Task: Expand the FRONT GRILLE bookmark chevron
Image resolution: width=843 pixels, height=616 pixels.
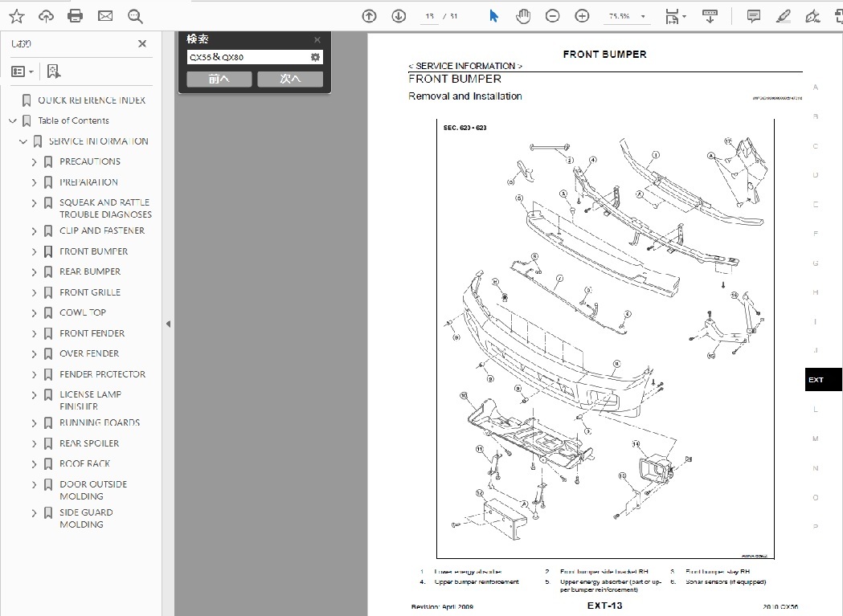Action: (x=34, y=293)
